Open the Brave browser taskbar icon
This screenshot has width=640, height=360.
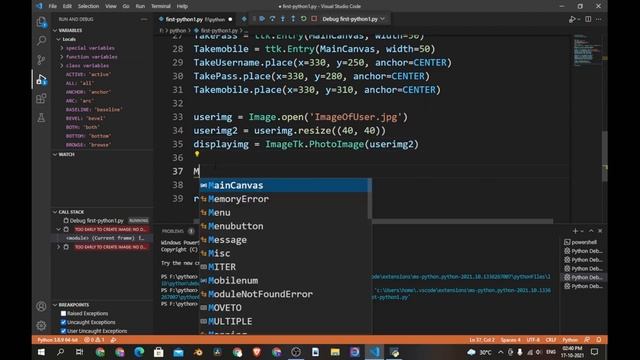point(257,352)
